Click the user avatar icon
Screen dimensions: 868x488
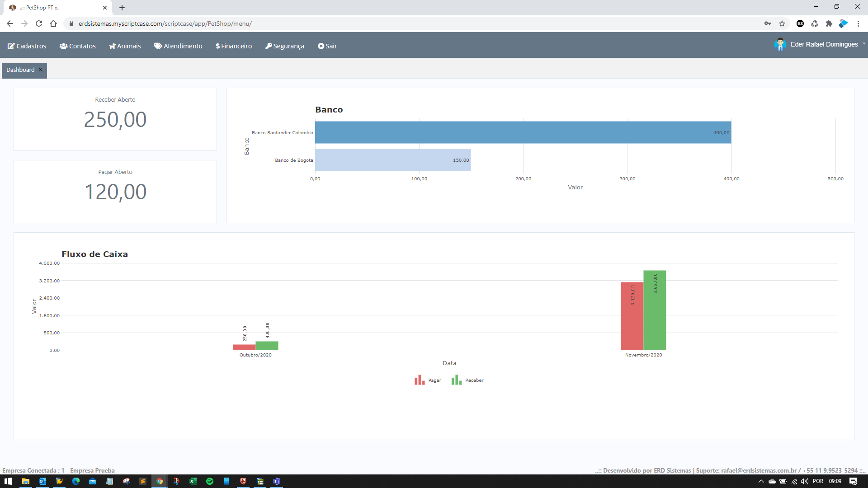780,44
